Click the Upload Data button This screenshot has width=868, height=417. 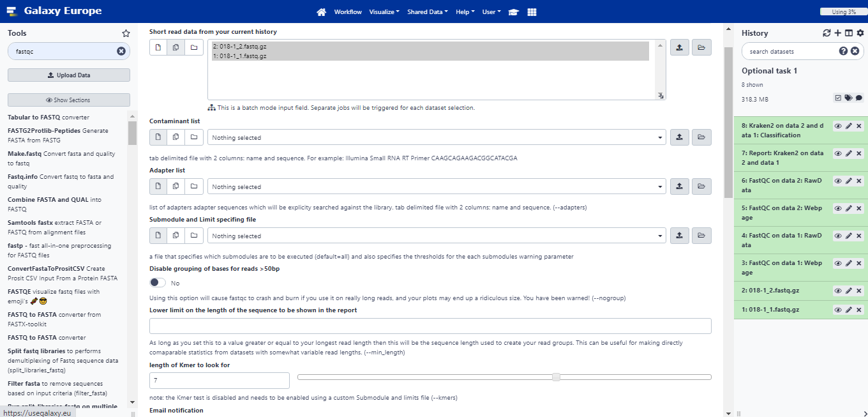point(69,75)
